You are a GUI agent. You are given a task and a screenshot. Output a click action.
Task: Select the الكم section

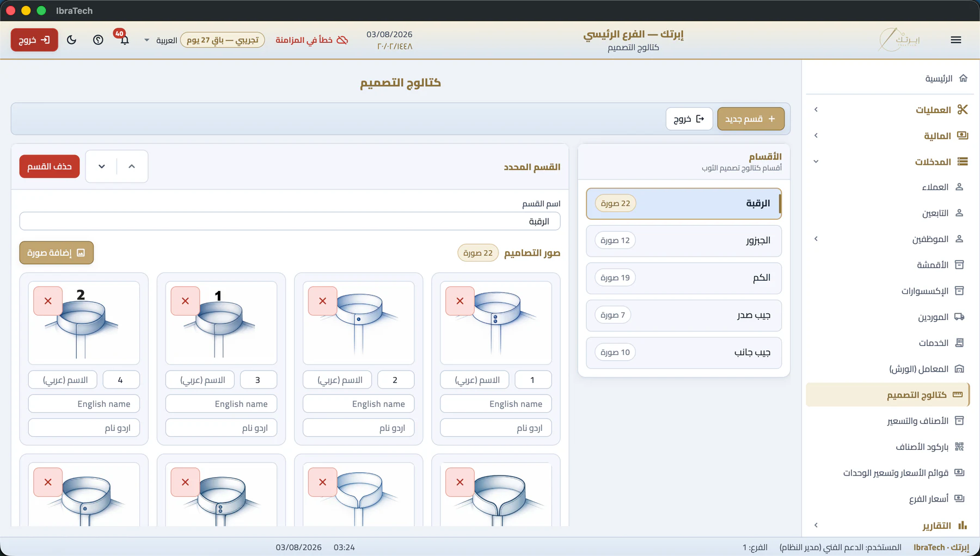(684, 278)
